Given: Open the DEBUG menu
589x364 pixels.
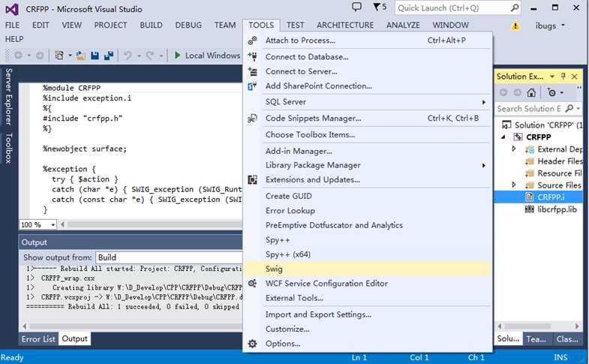Looking at the screenshot, I should (188, 26).
